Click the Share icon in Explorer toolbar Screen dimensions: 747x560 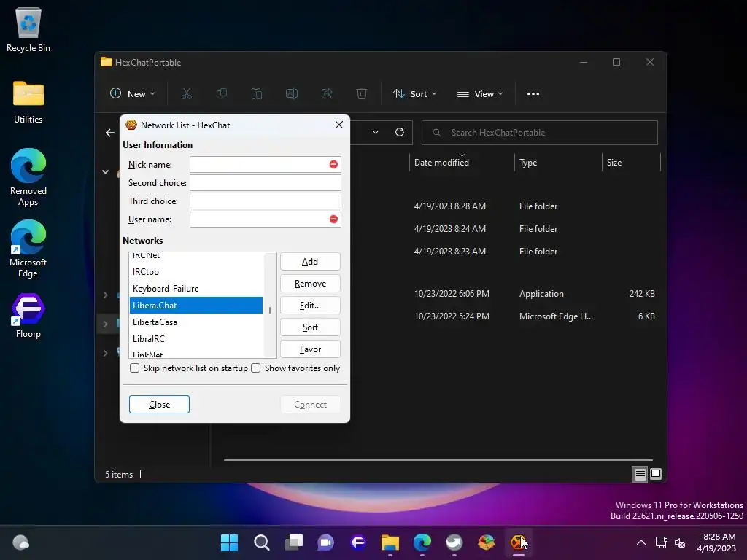tap(327, 94)
